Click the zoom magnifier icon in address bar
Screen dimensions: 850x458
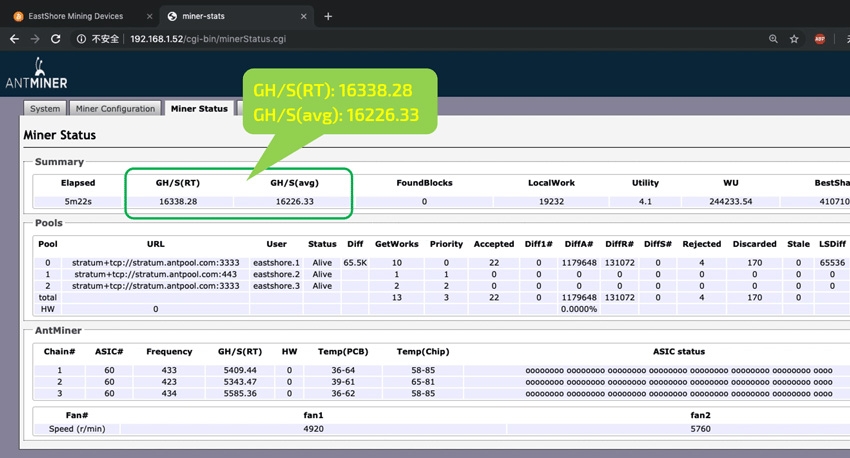773,39
